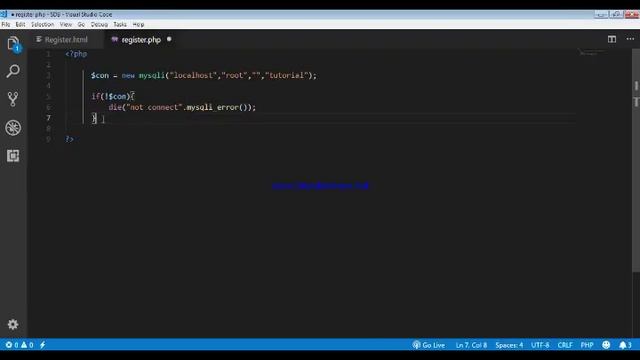Click warnings count icon in status bar
Screen dimensions: 640x360
click(x=27, y=345)
